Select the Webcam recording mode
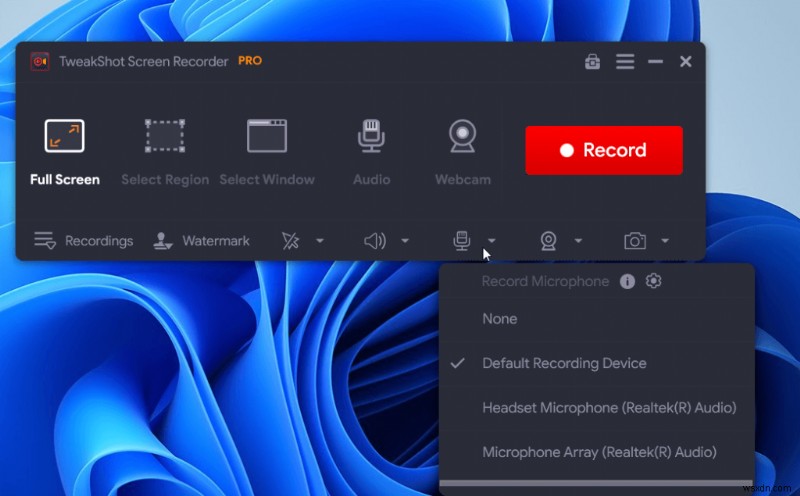 click(462, 151)
